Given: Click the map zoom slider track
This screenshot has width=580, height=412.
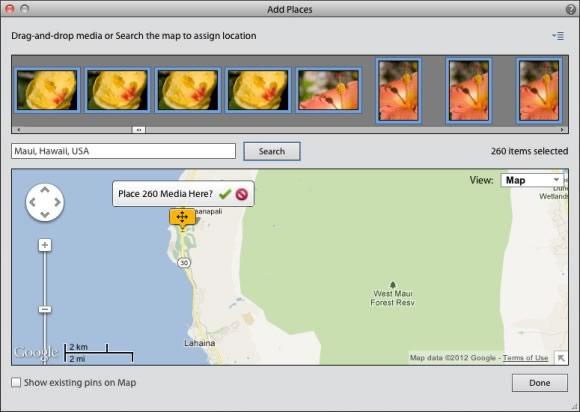Looking at the screenshot, I should point(45,279).
